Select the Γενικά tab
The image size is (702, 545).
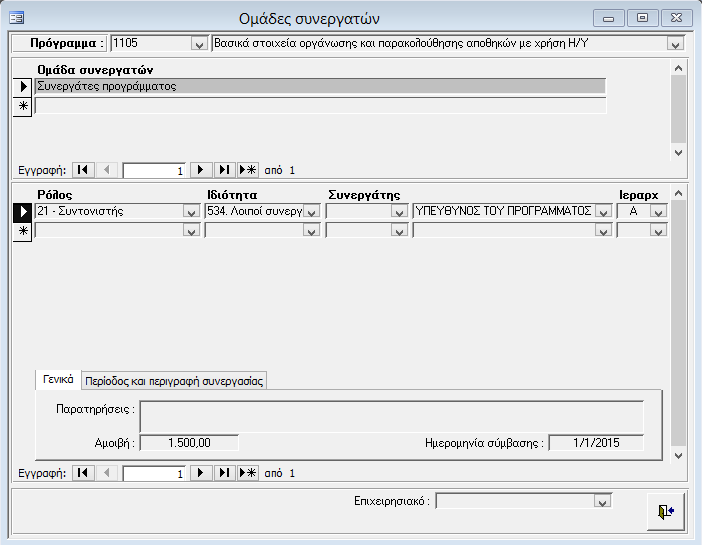click(x=58, y=379)
